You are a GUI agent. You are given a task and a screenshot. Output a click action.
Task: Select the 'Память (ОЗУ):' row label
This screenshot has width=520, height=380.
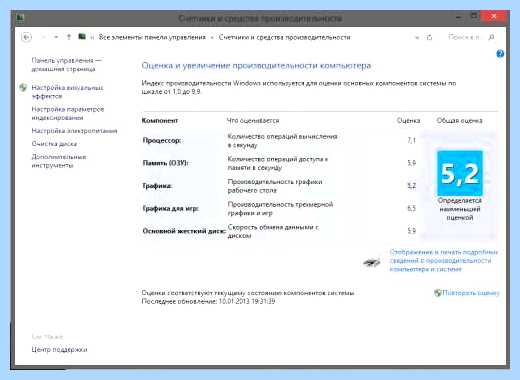pyautogui.click(x=165, y=163)
